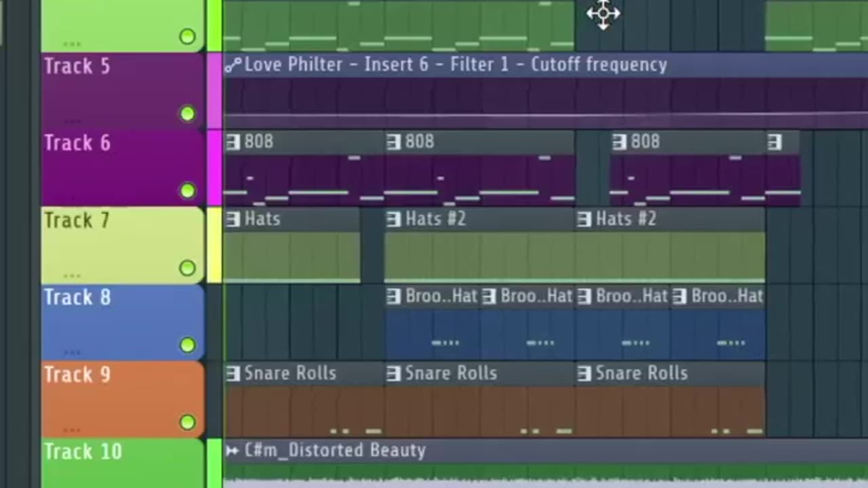This screenshot has width=868, height=488.
Task: Click the third Snare Rolls clip title
Action: click(642, 373)
